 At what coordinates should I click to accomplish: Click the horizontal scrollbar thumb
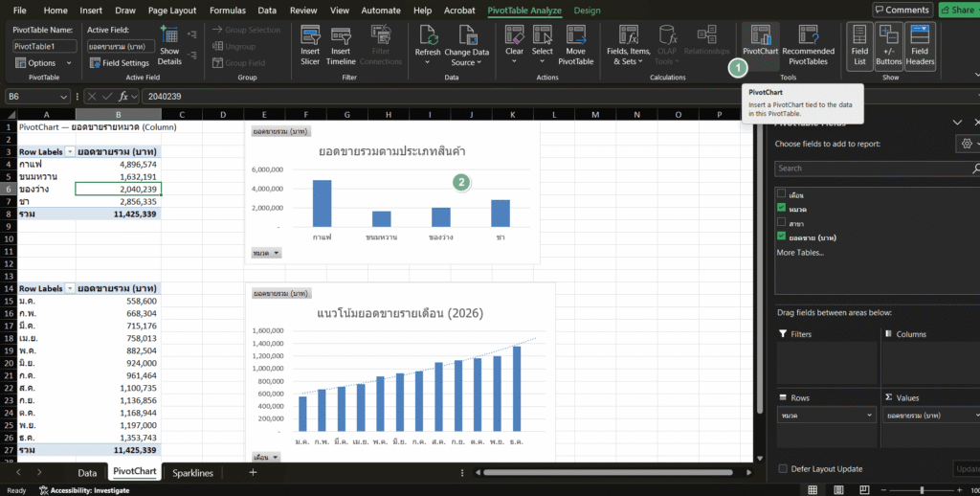pyautogui.click(x=608, y=473)
